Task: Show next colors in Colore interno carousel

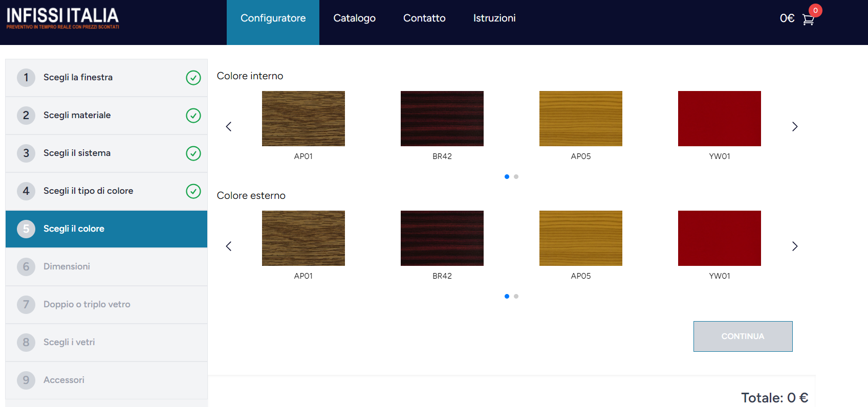Action: [x=794, y=127]
